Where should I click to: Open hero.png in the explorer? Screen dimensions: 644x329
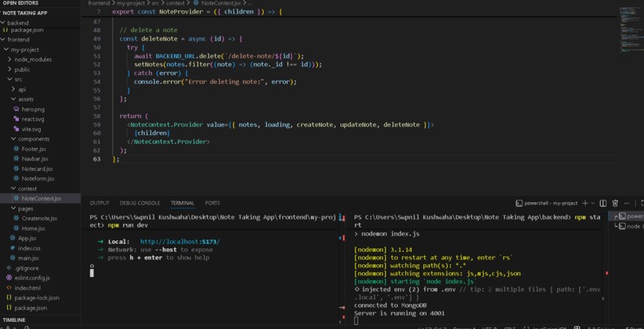tap(40, 109)
